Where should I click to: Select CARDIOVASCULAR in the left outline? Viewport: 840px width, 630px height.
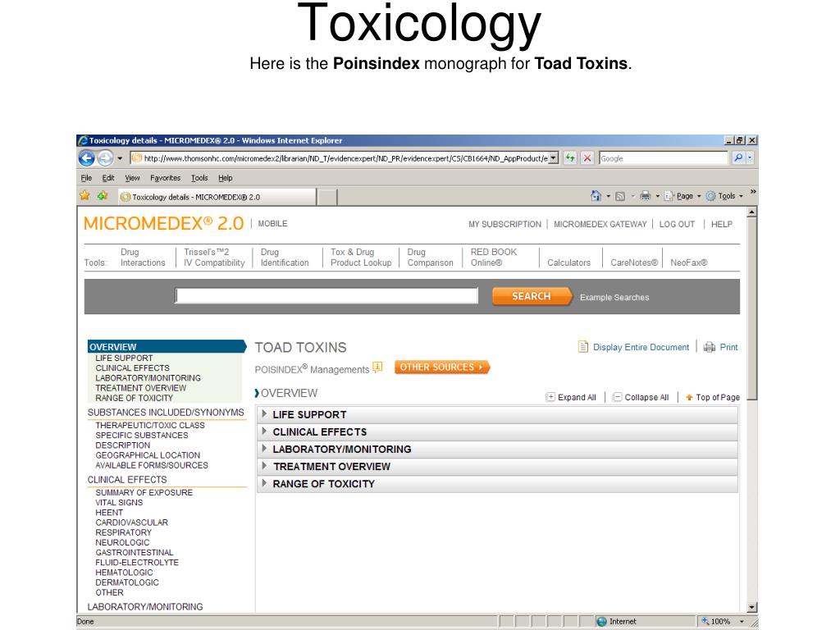coord(132,523)
